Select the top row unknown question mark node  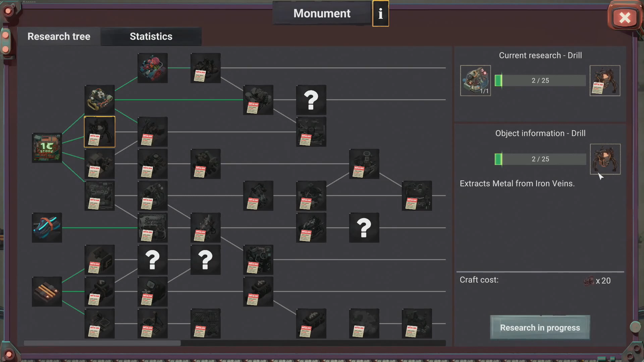311,100
